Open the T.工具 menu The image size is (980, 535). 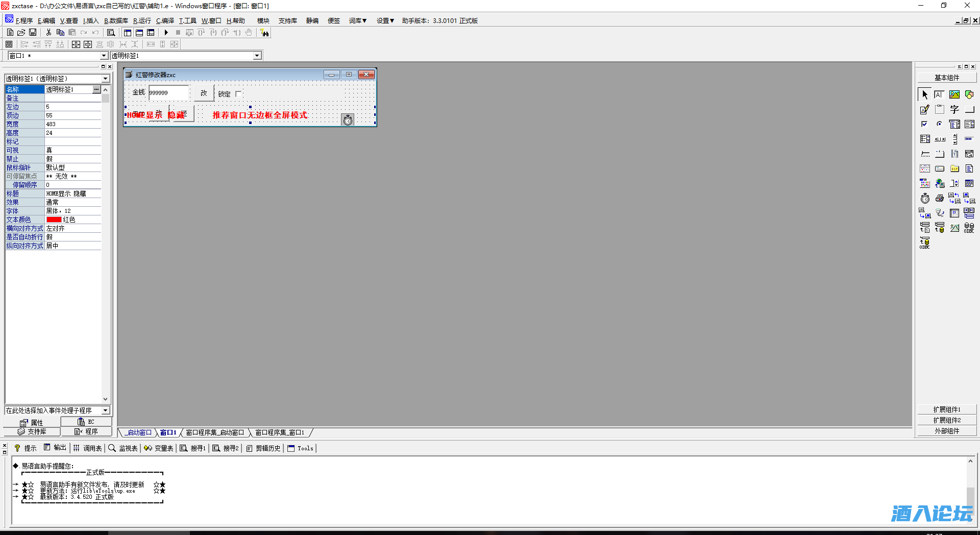pos(187,21)
